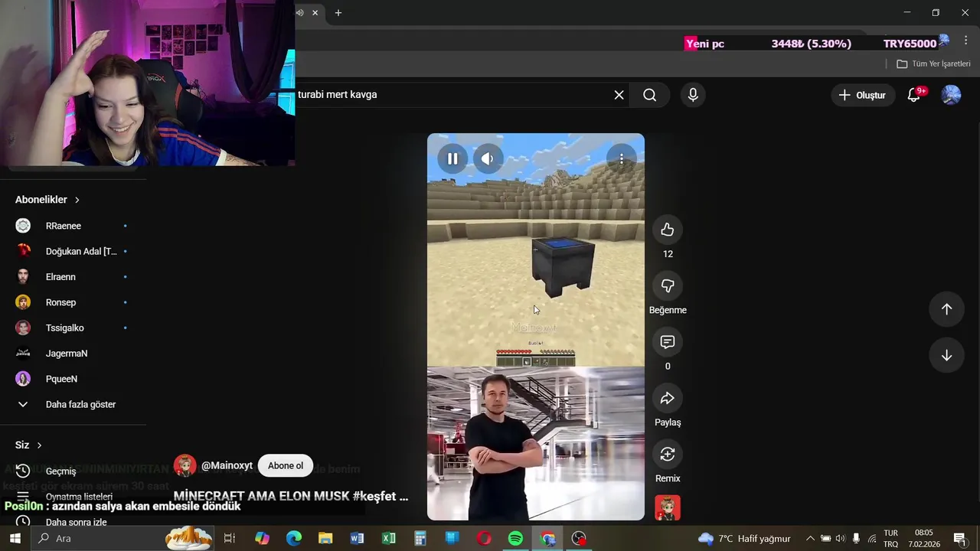Open Task View on the taskbar
Image resolution: width=980 pixels, height=551 pixels.
229,539
